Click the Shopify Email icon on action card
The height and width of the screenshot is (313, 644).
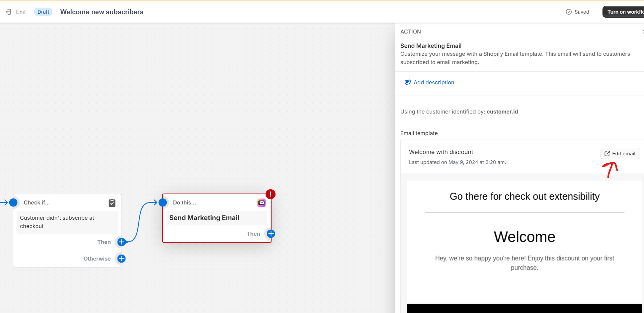click(x=261, y=203)
